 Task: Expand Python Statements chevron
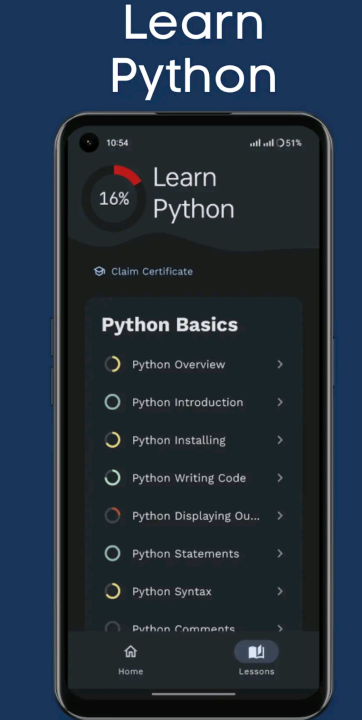click(x=280, y=554)
